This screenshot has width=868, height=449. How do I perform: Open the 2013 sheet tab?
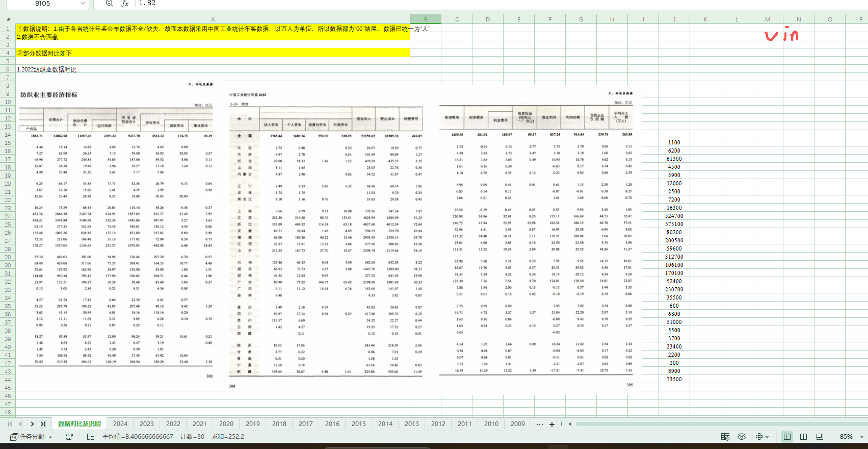412,424
